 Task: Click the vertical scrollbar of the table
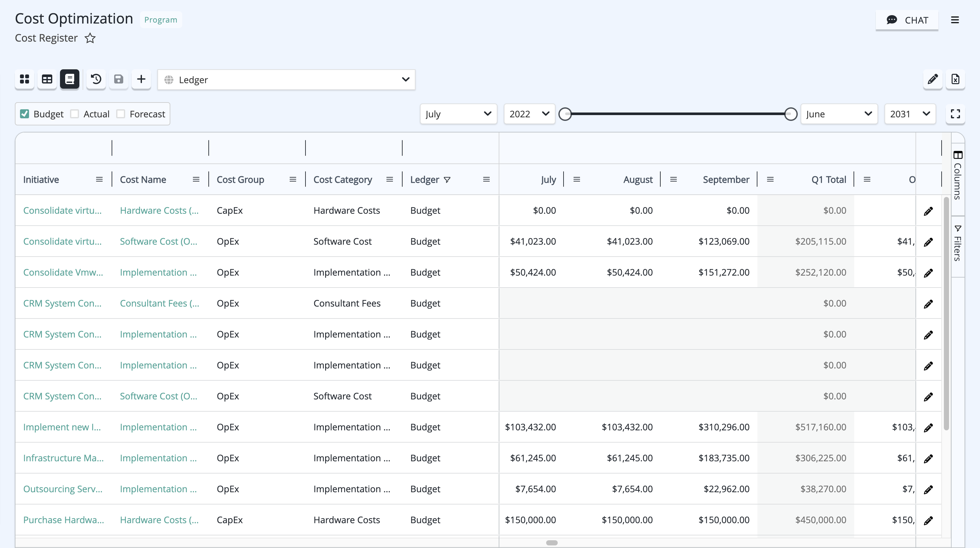click(946, 314)
